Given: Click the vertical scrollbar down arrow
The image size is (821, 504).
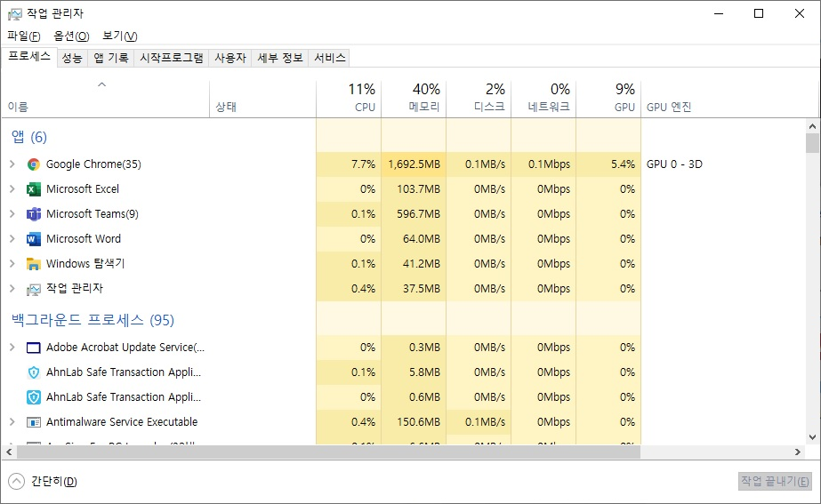Looking at the screenshot, I should pyautogui.click(x=812, y=437).
